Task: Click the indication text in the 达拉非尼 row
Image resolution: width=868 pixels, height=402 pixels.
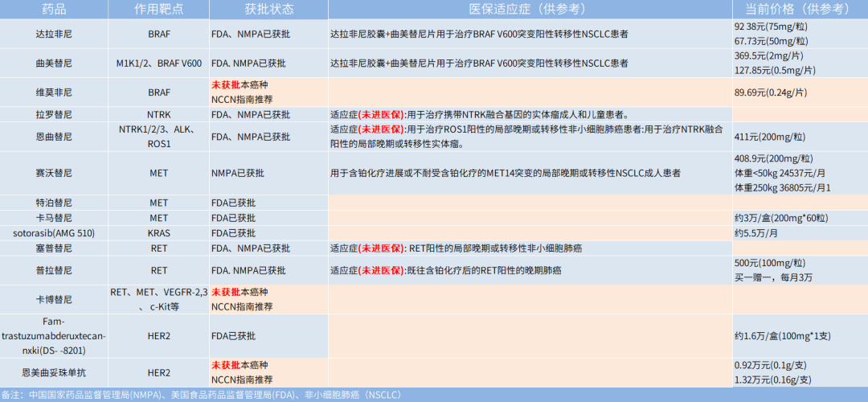Action: point(479,34)
